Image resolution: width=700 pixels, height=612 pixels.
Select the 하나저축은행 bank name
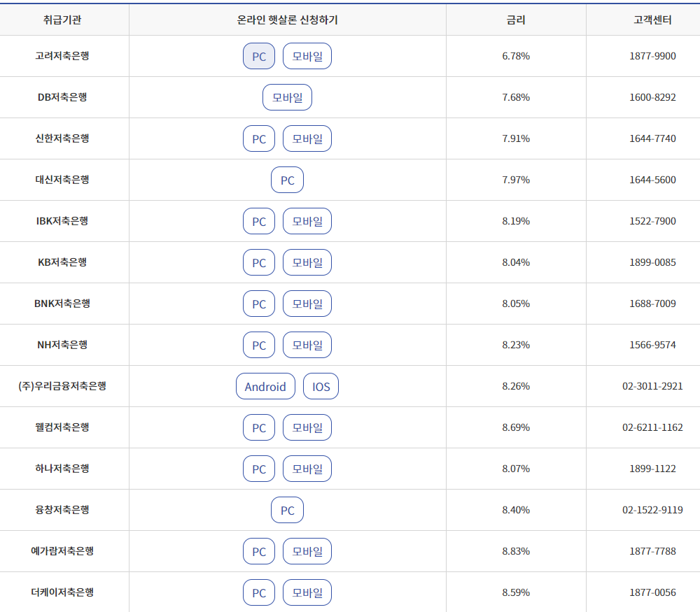click(x=62, y=469)
